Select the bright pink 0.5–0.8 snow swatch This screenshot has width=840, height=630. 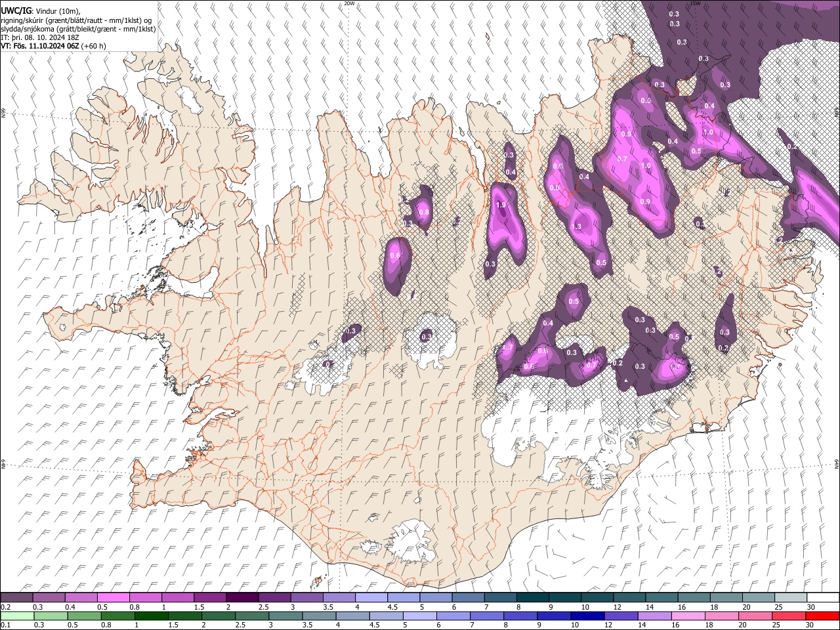[x=113, y=598]
